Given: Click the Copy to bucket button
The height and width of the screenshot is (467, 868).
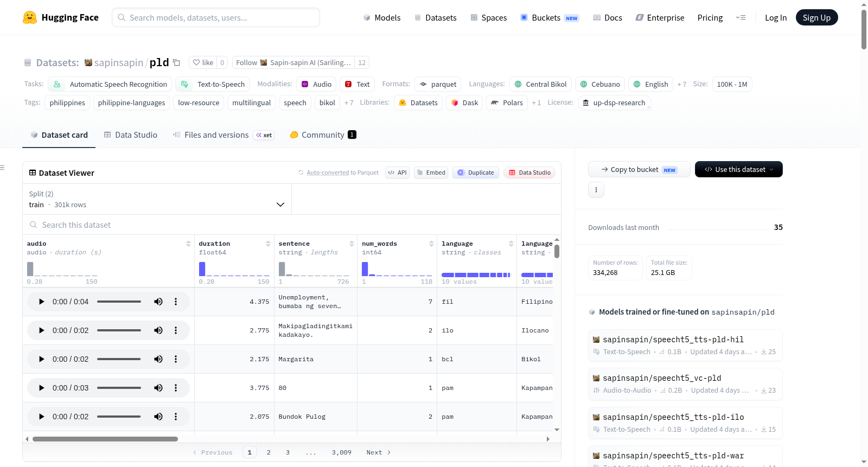Looking at the screenshot, I should click(x=639, y=169).
